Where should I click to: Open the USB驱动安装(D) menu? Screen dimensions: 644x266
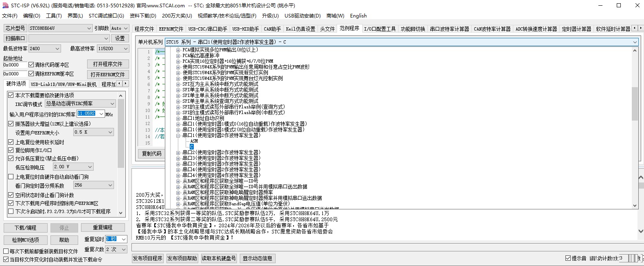302,15
